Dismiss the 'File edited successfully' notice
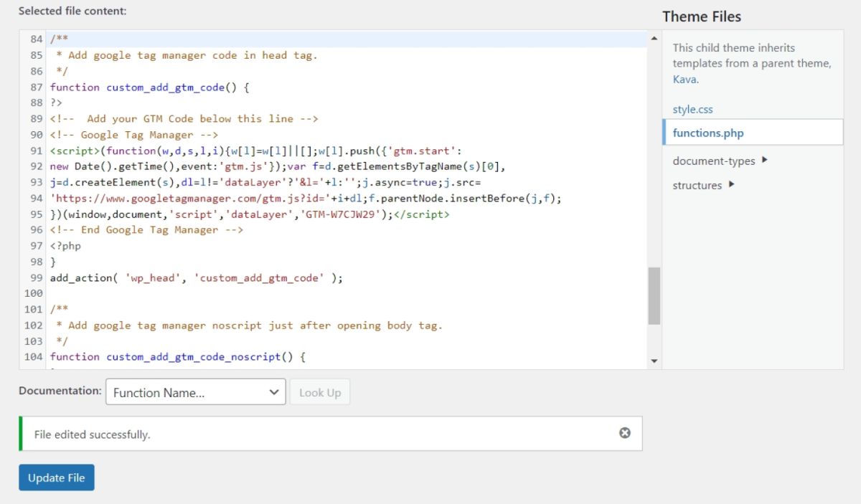Screen dimensions: 861x504 tap(625, 433)
